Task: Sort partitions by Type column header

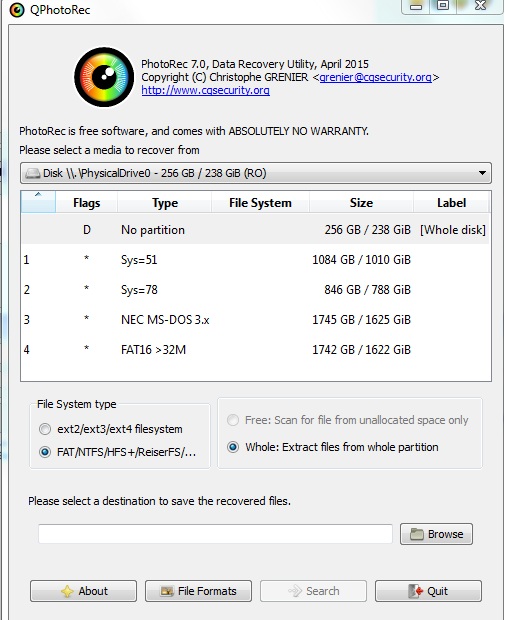Action: pos(165,203)
